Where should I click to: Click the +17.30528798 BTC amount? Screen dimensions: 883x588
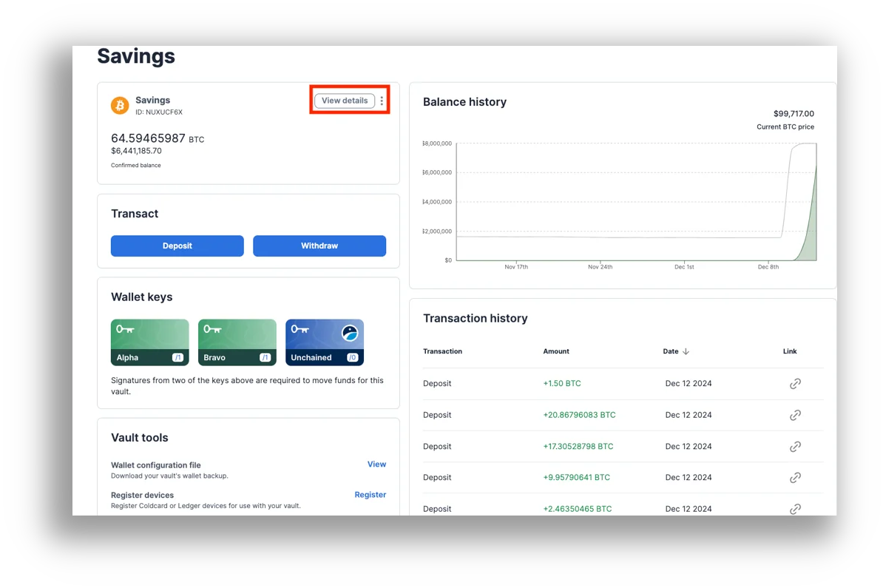click(578, 447)
